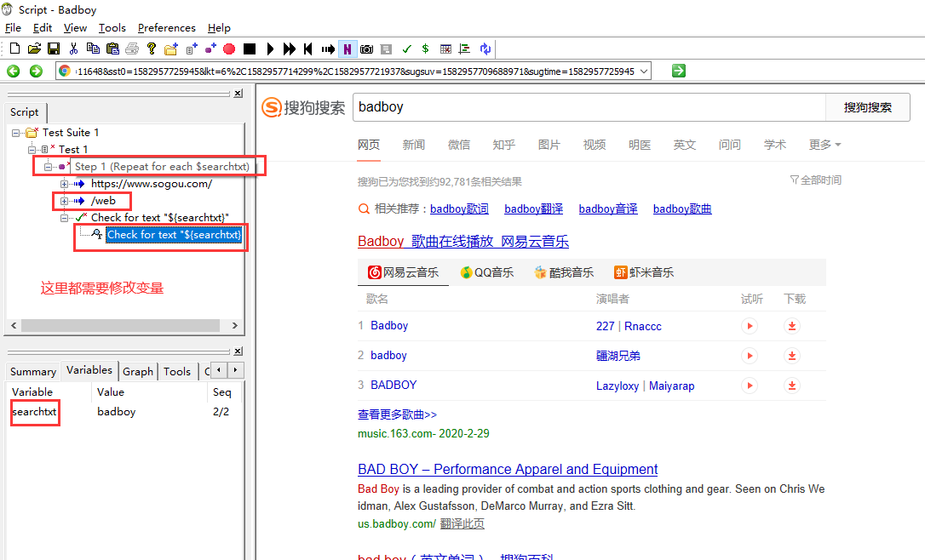The height and width of the screenshot is (560, 925).
Task: Open the Edit menu
Action: pos(43,28)
